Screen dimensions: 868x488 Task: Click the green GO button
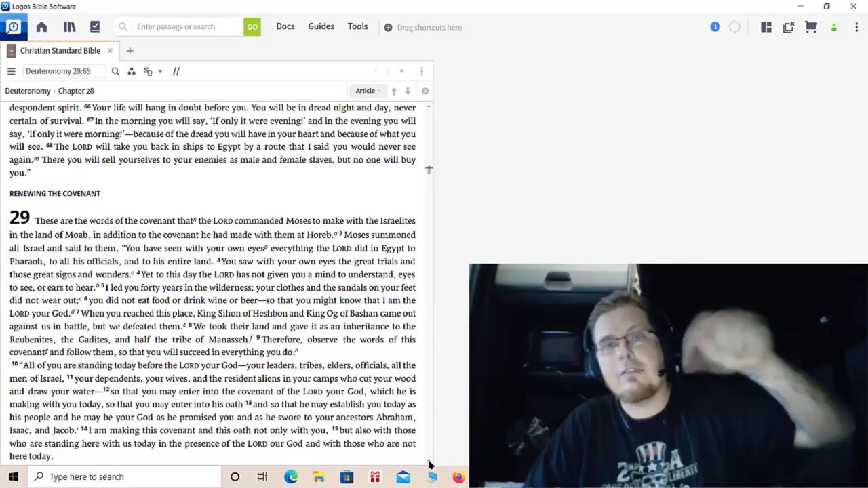252,27
